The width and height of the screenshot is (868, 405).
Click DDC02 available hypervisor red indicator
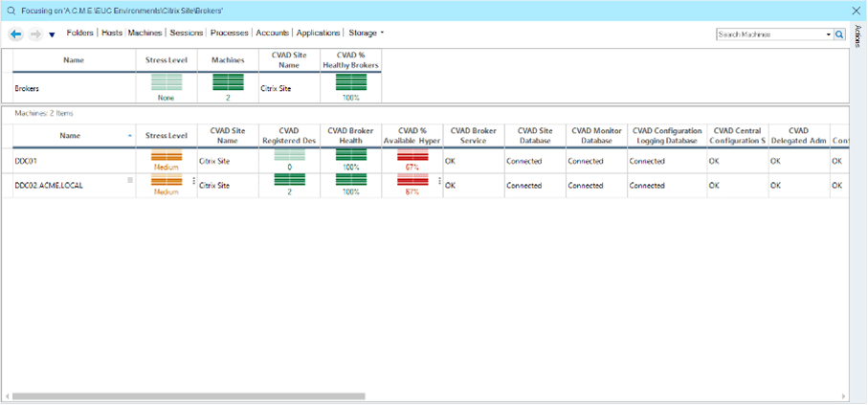coord(412,185)
